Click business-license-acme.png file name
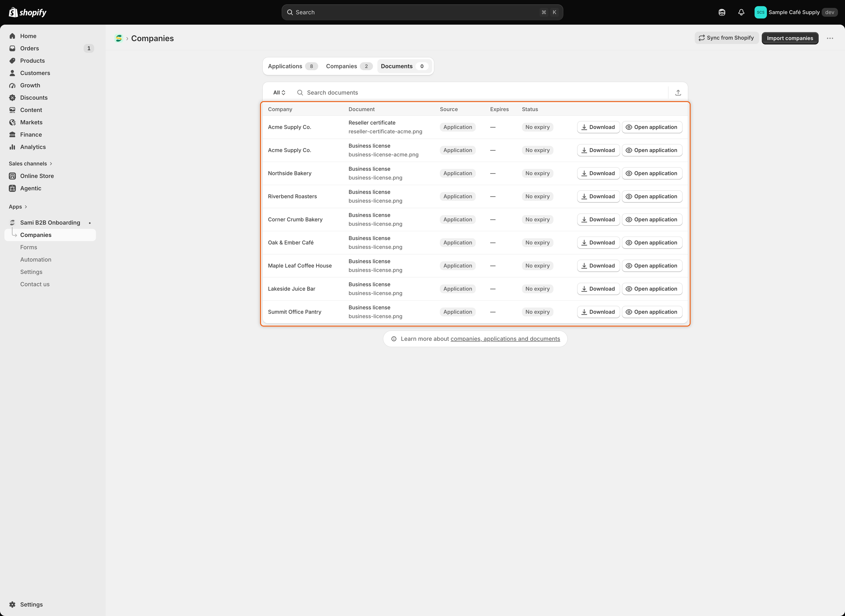Image resolution: width=845 pixels, height=616 pixels. [x=383, y=155]
